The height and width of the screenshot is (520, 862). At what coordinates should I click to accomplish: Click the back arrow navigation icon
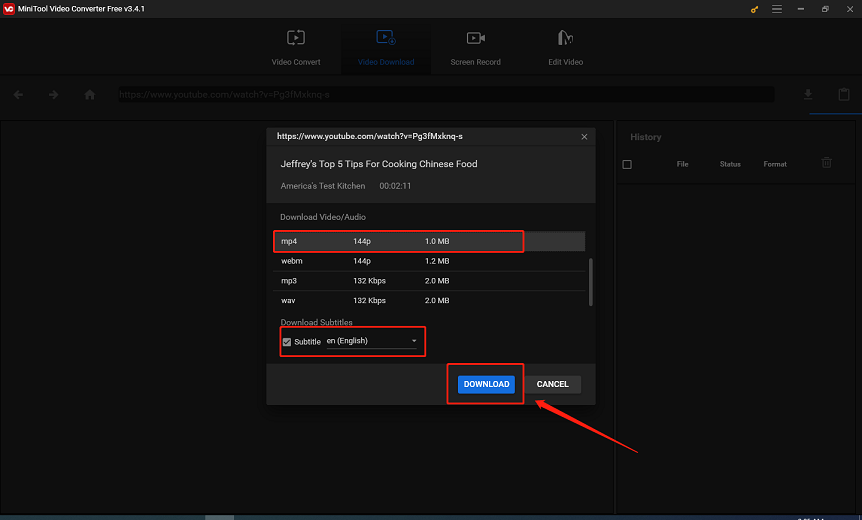click(x=18, y=95)
